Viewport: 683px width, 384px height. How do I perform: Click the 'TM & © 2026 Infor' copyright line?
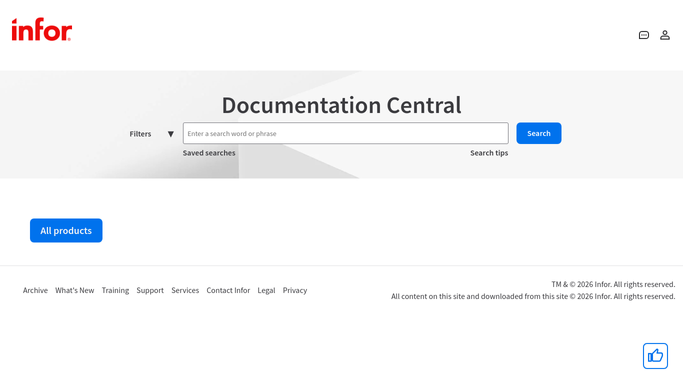point(613,284)
